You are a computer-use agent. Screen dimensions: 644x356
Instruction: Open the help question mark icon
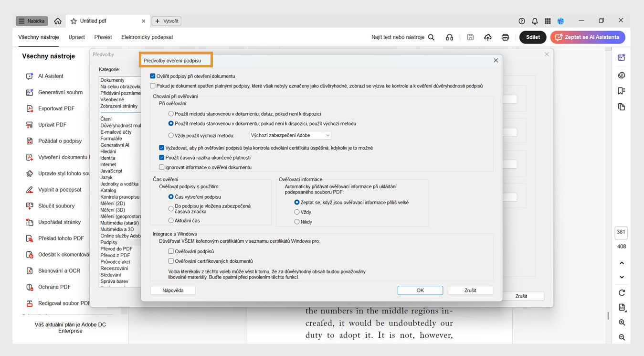tap(522, 21)
